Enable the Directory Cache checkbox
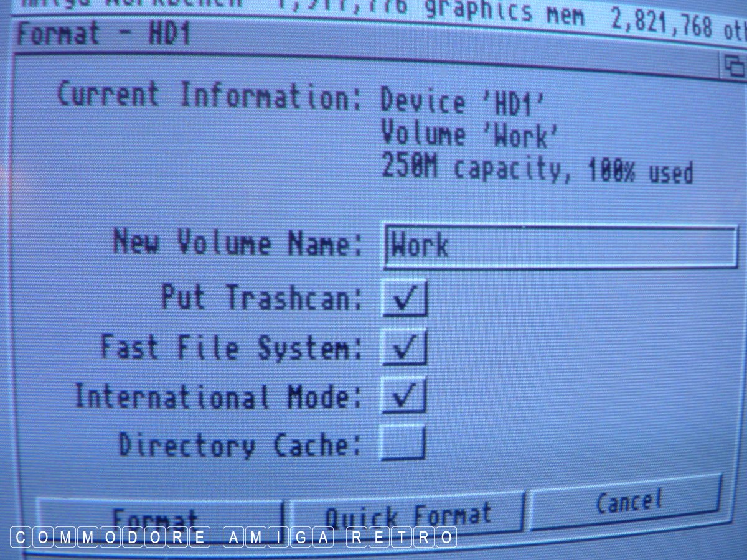Viewport: 747px width, 560px height. [x=403, y=444]
